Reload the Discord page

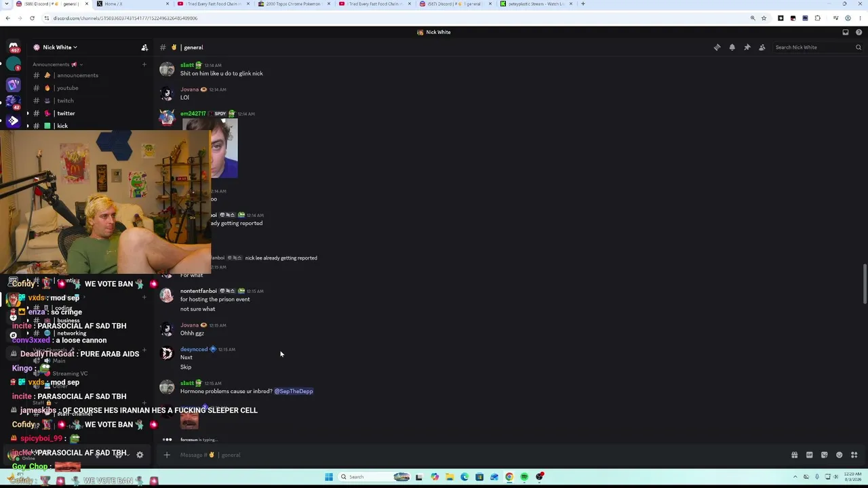(32, 18)
